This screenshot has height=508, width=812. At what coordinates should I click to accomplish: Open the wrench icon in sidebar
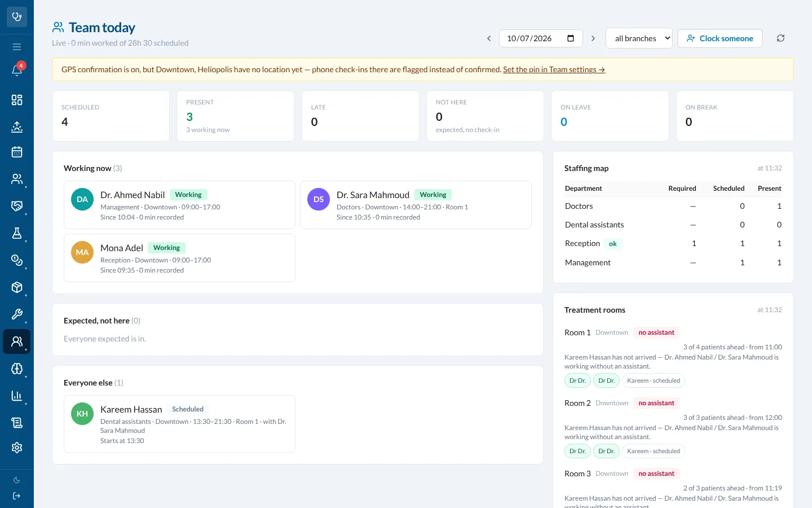(x=17, y=314)
